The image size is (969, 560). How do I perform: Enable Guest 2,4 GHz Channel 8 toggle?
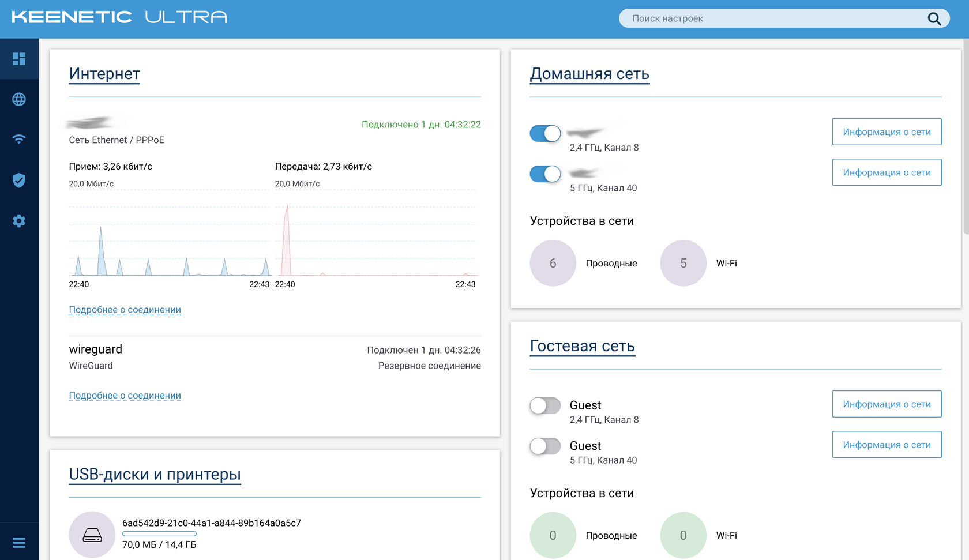[545, 405]
